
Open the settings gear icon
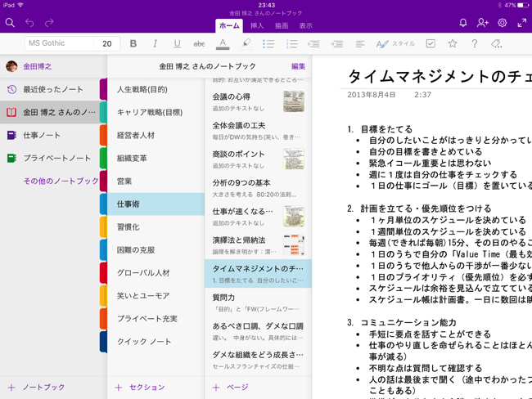click(503, 23)
